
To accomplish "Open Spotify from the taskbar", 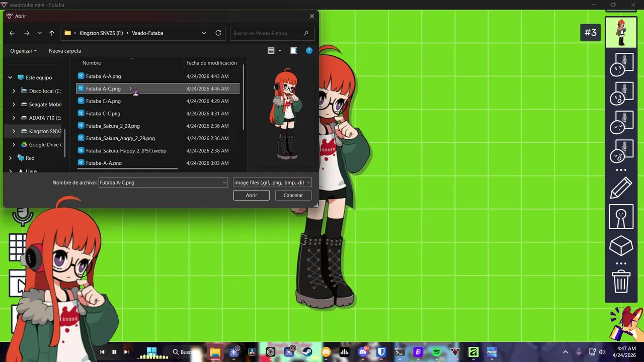I will click(437, 352).
